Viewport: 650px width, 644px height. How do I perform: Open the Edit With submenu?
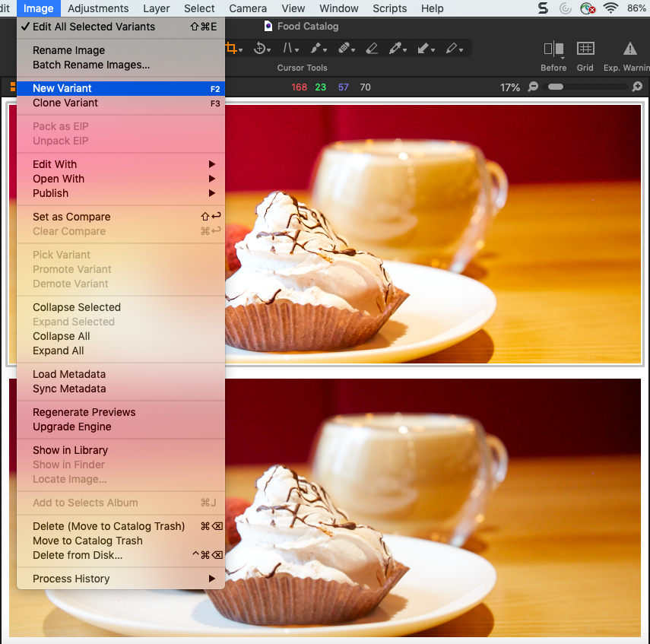coord(121,164)
